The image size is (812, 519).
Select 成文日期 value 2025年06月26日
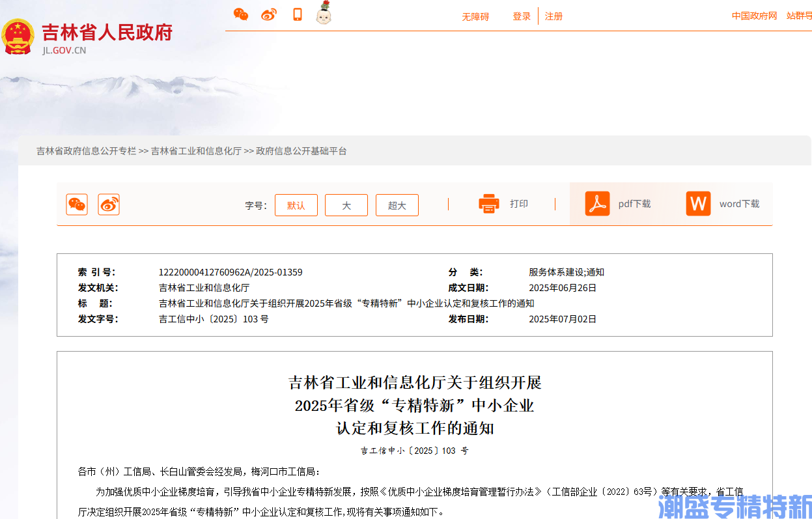[x=563, y=288]
